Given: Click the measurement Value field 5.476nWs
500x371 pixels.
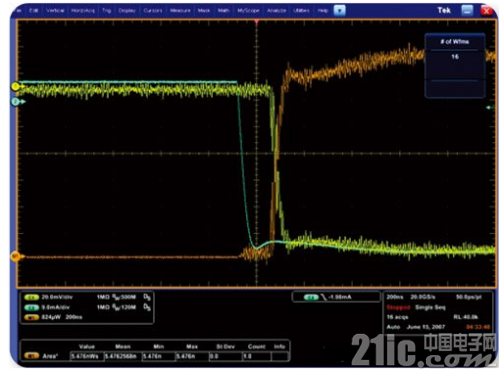Looking at the screenshot, I should [87, 356].
